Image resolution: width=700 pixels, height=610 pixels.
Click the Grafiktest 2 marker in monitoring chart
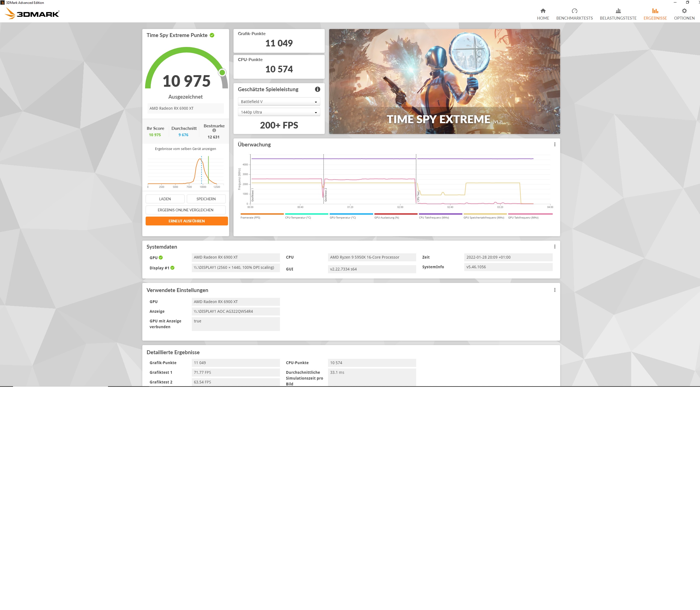326,195
